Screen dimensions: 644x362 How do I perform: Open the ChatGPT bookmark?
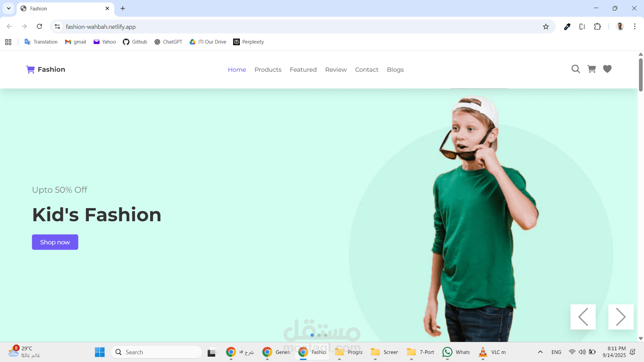click(x=168, y=42)
